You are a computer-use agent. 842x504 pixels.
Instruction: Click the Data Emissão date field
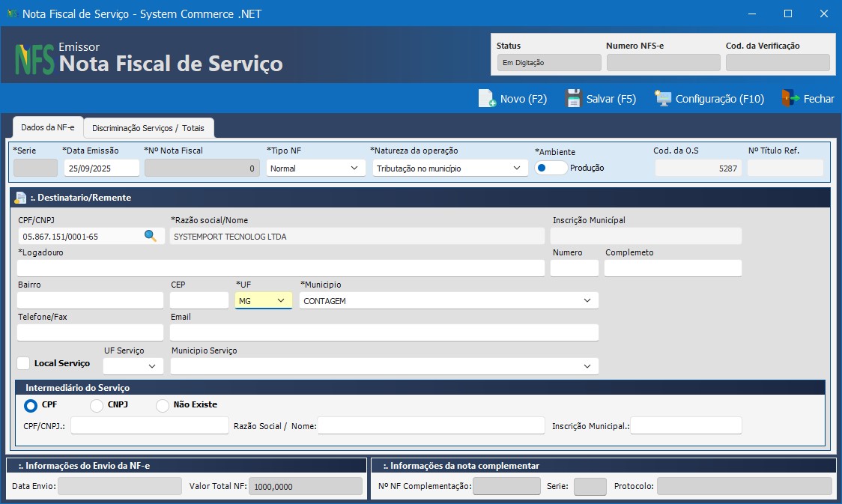[101, 168]
